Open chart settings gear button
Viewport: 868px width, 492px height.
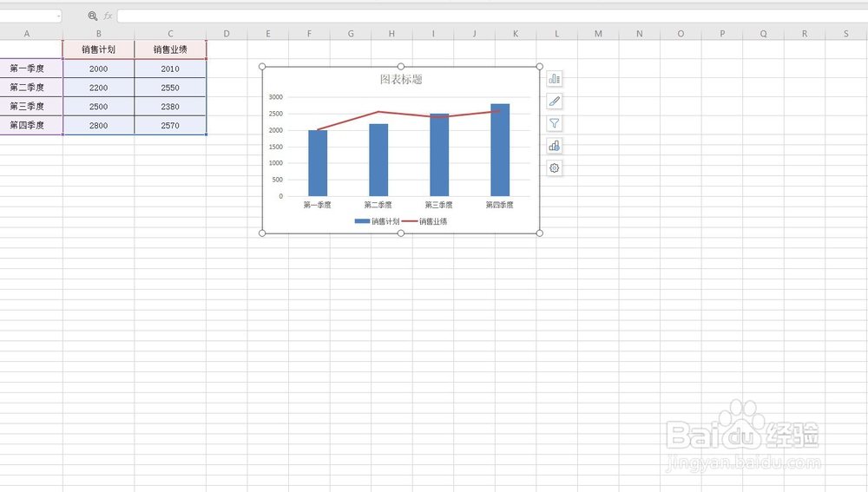[x=554, y=167]
